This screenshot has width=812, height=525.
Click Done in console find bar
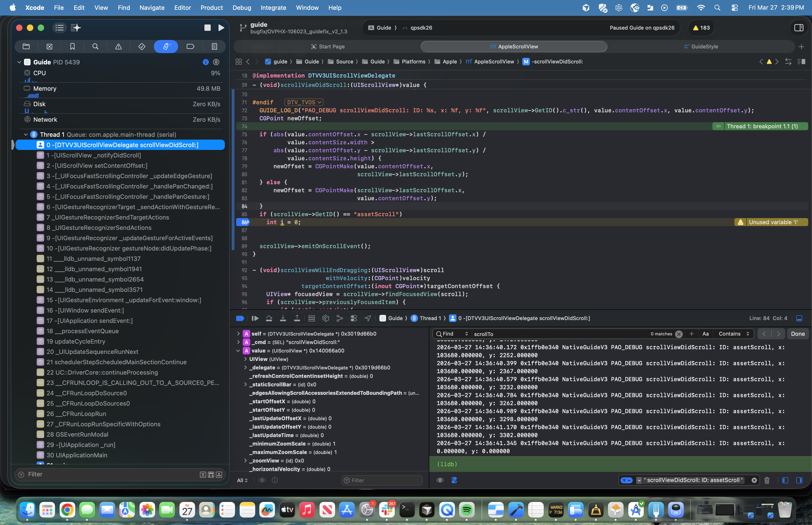pyautogui.click(x=797, y=334)
